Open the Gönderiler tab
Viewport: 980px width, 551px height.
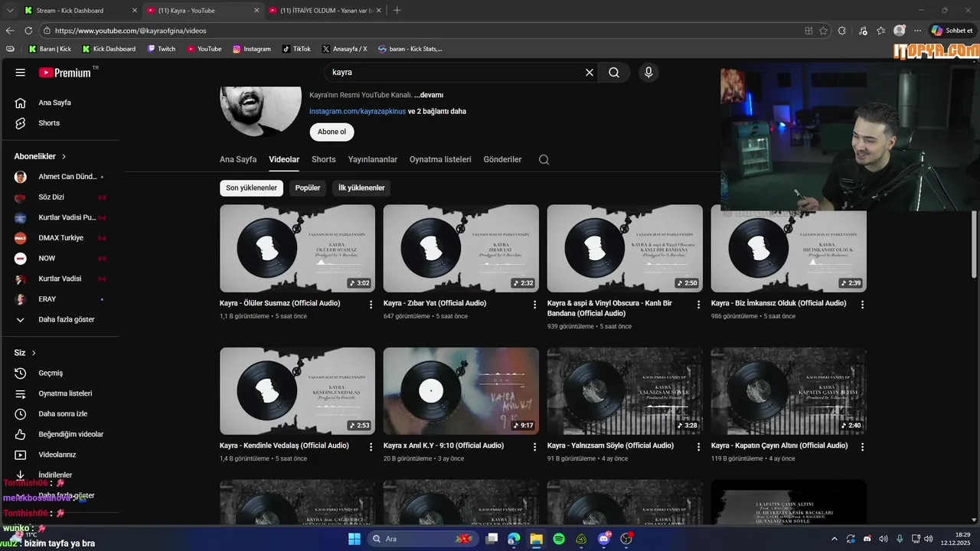tap(502, 159)
